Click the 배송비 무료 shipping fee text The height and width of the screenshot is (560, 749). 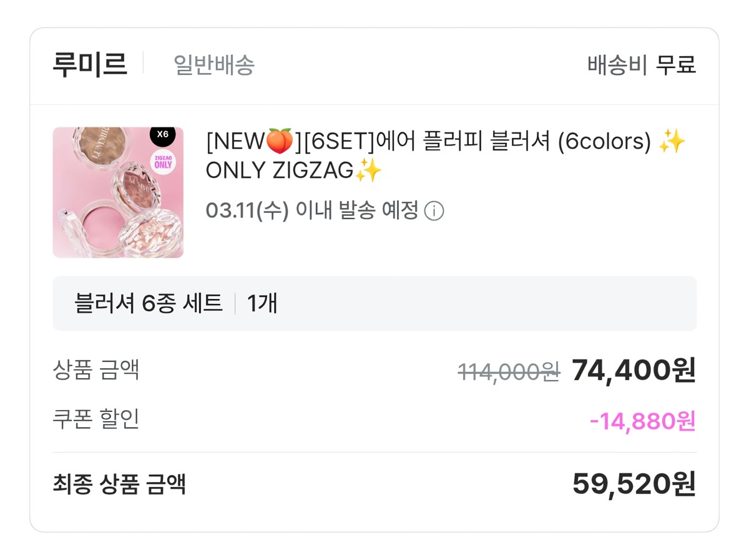[641, 64]
